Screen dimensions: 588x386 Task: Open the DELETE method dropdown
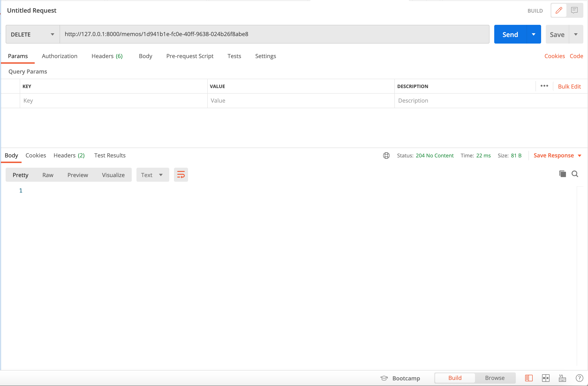coord(33,34)
